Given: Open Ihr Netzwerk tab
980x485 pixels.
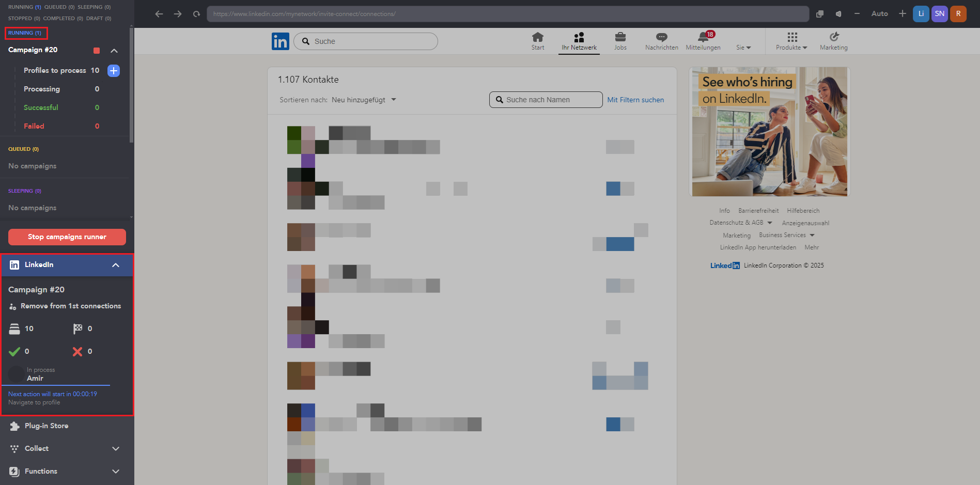Looking at the screenshot, I should tap(579, 41).
